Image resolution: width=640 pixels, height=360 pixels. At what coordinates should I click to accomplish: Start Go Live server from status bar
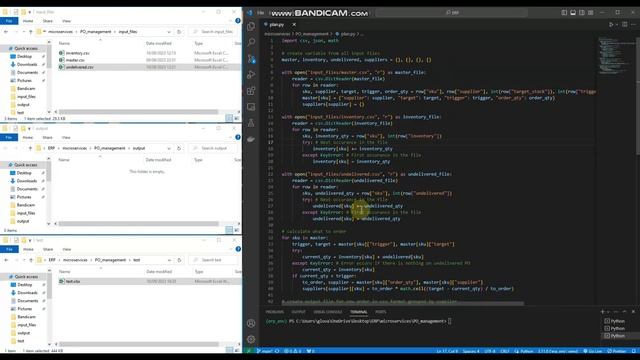(x=593, y=351)
